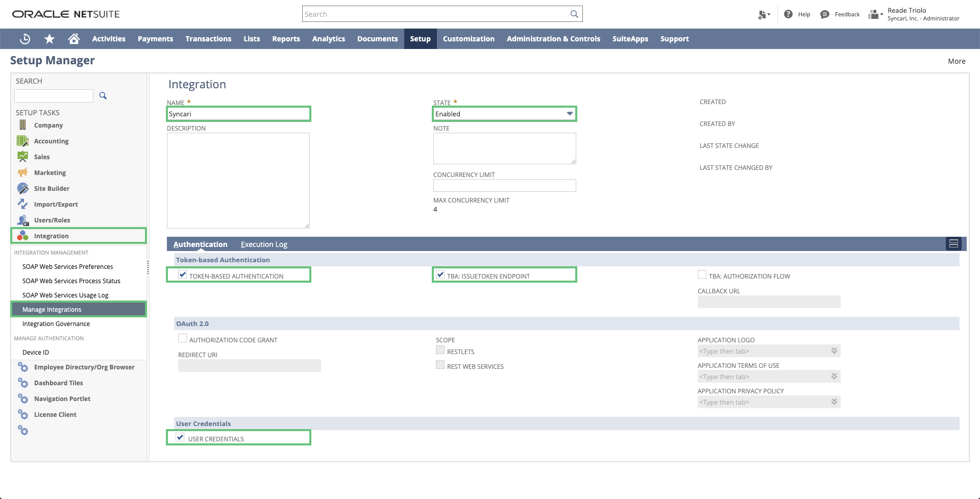Open the shortcuts star icon
This screenshot has height=499, width=980.
point(50,39)
